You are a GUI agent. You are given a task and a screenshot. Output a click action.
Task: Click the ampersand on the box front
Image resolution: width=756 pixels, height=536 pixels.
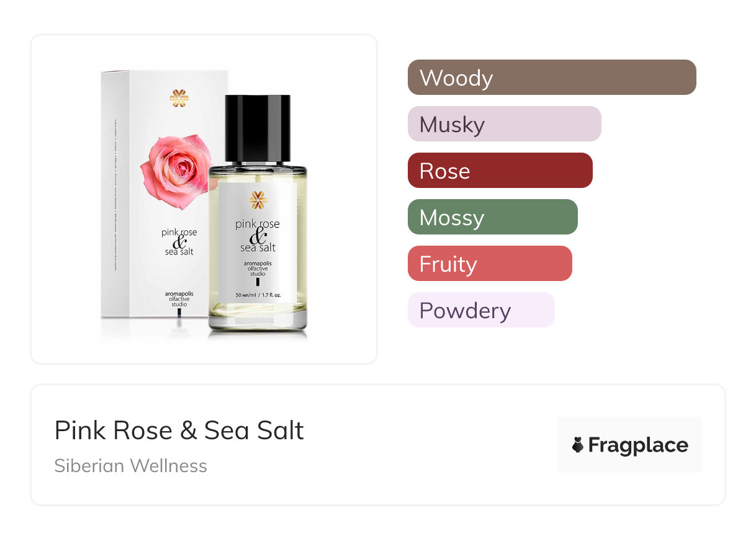(180, 243)
